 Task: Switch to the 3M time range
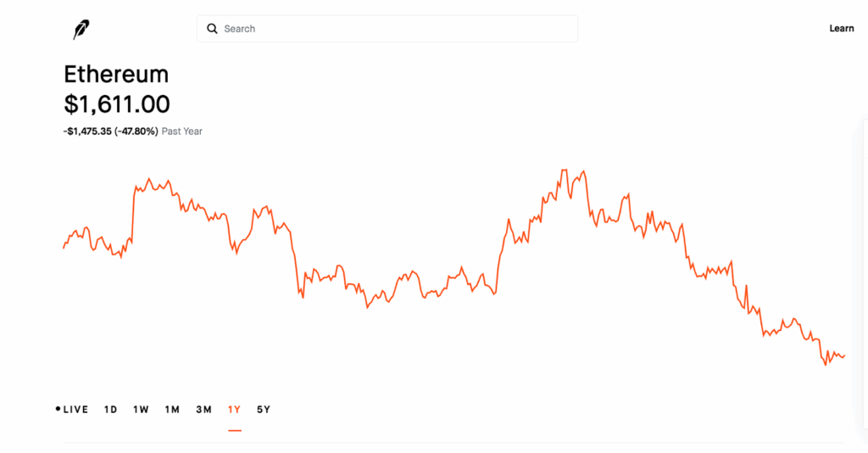tap(203, 410)
